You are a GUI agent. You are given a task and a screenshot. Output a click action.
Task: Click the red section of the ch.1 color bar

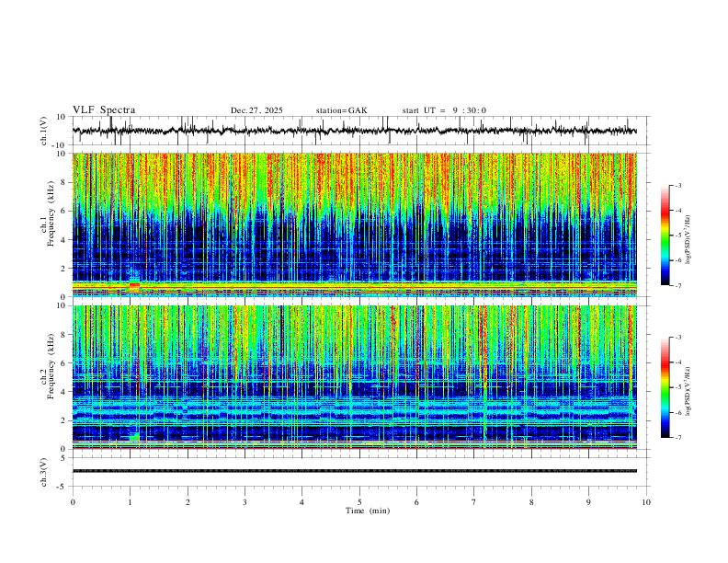(665, 212)
